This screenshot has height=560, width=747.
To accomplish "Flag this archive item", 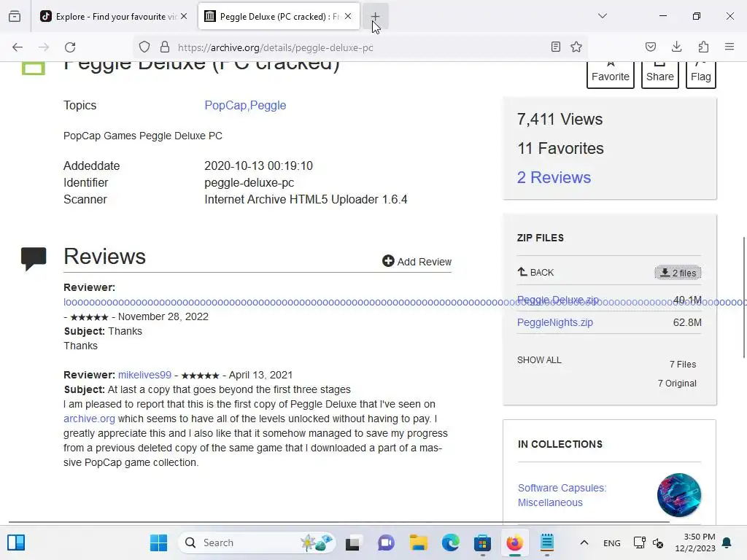I will click(x=701, y=75).
